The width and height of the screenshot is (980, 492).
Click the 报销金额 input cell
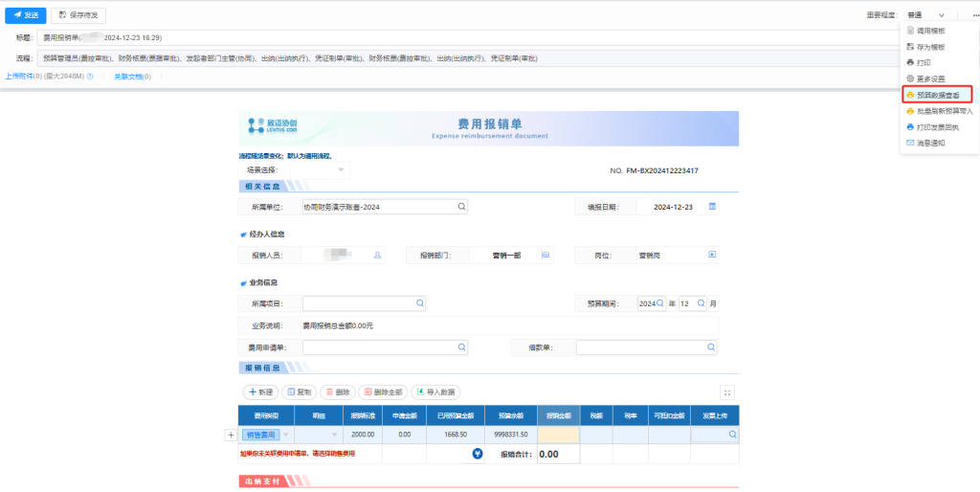(558, 435)
